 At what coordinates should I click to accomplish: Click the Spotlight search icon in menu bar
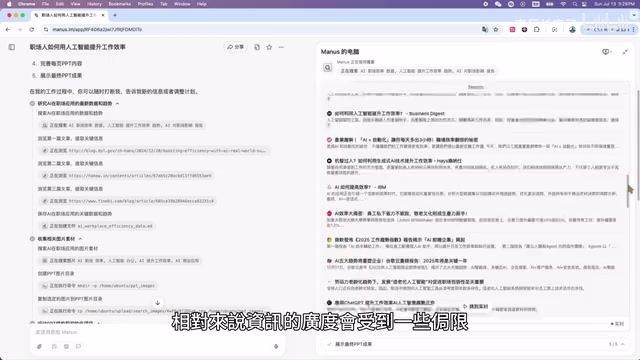[575, 4]
